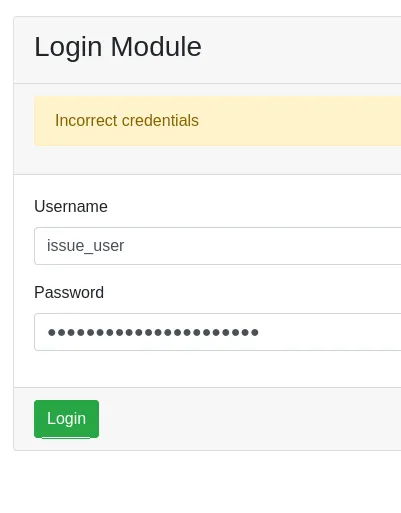
Task: Select the Incorrect credentials warning banner
Action: coord(217,121)
